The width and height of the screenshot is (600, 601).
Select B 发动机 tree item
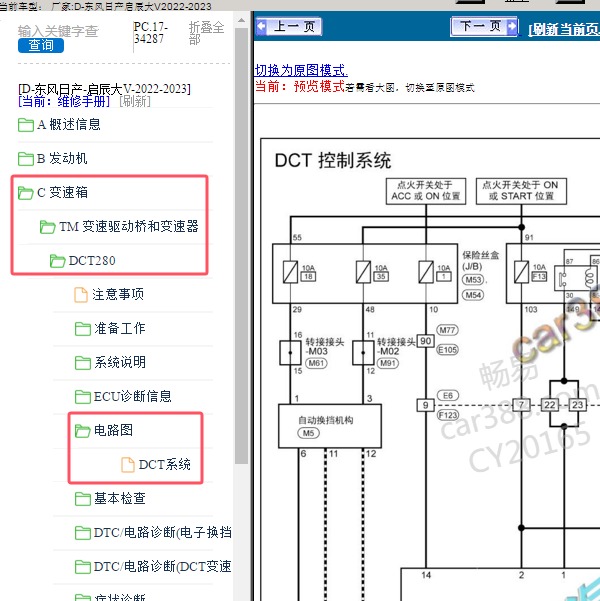pos(62,158)
